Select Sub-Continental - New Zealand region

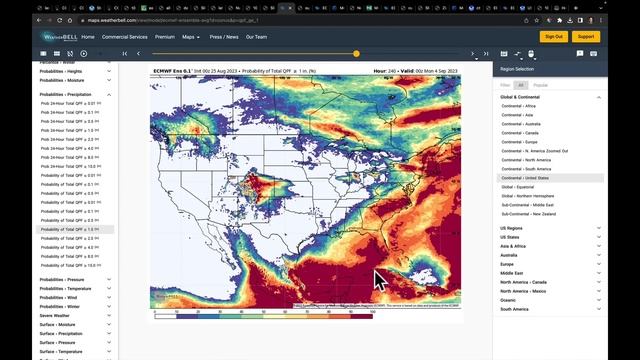529,214
